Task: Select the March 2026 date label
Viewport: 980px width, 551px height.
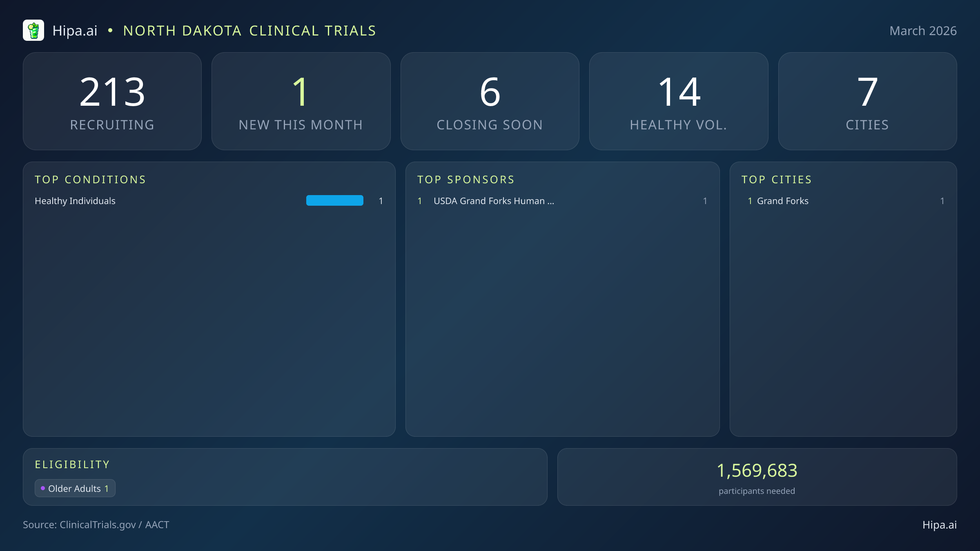Action: click(x=923, y=30)
